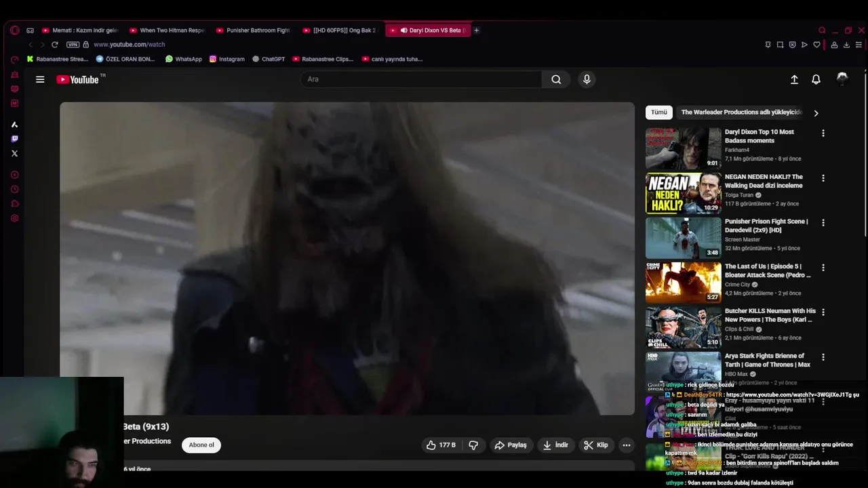This screenshot has width=868, height=488.
Task: Click the 'Paylaş' share button
Action: 511,445
